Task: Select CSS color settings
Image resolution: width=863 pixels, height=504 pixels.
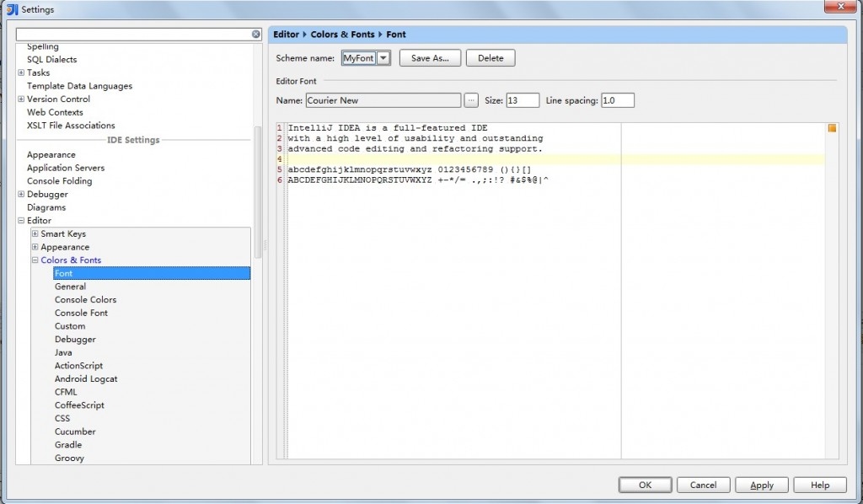Action: pos(62,419)
